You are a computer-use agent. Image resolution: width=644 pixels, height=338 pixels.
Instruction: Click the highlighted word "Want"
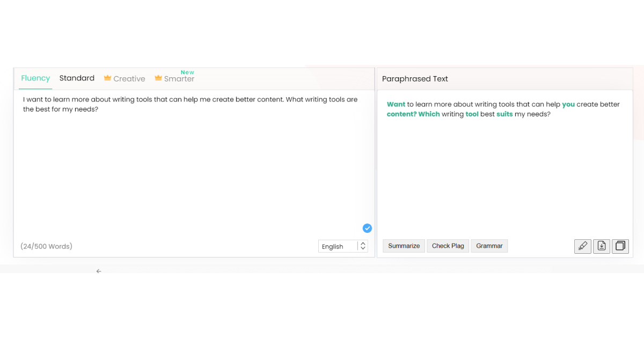click(x=396, y=105)
